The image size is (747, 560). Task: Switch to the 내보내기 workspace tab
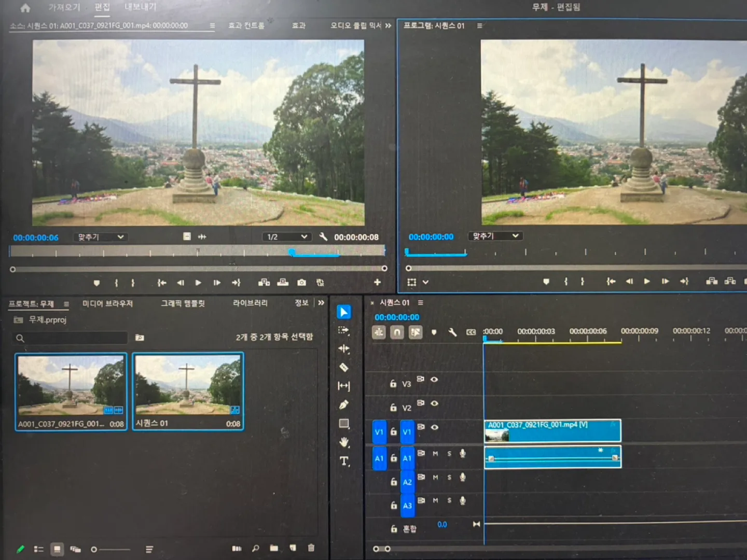coord(140,7)
